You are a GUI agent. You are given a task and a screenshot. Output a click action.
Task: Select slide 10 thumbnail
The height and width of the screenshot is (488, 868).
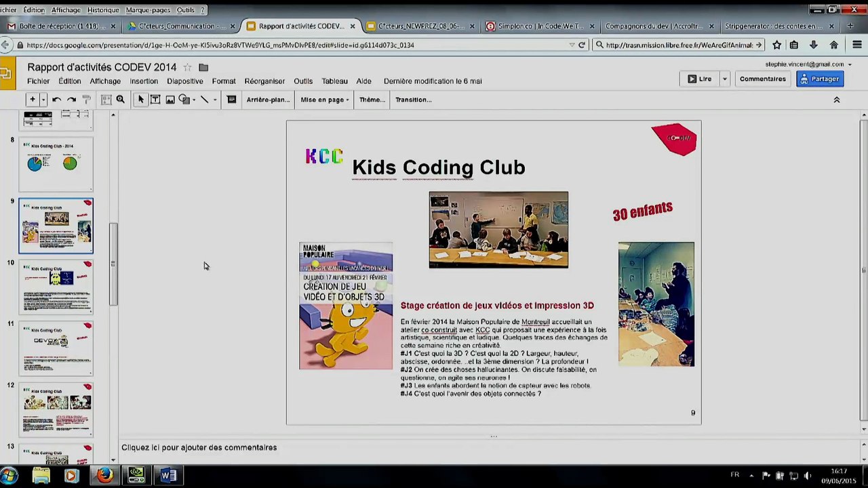[x=56, y=287]
